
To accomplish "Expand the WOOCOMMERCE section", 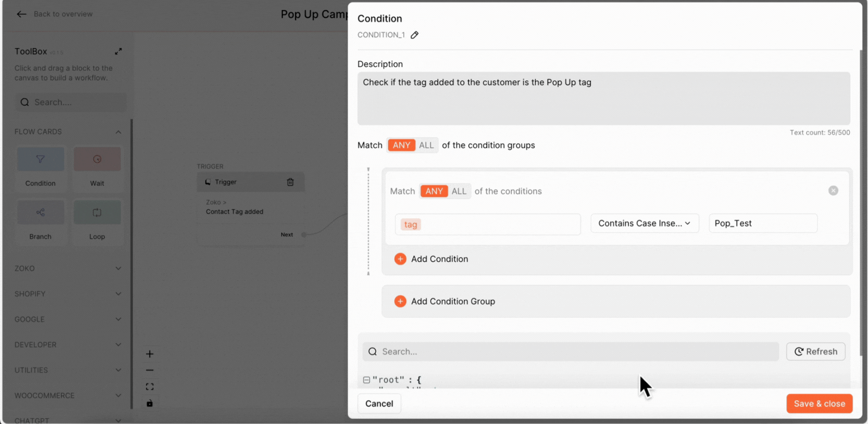I will tap(118, 396).
